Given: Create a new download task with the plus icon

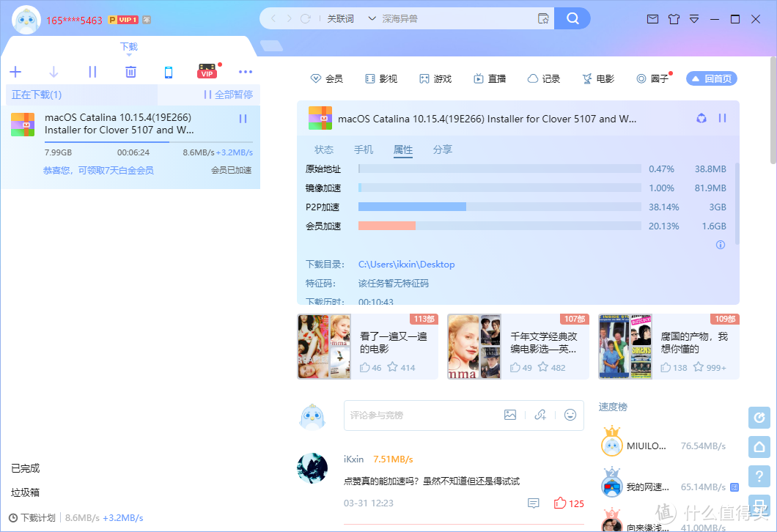Looking at the screenshot, I should click(15, 72).
